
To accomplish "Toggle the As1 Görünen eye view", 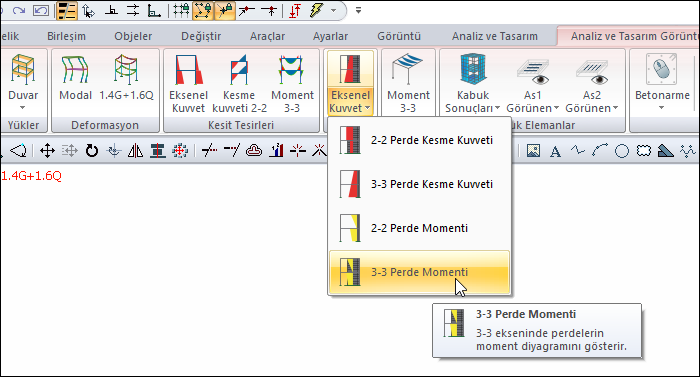I will 532,83.
